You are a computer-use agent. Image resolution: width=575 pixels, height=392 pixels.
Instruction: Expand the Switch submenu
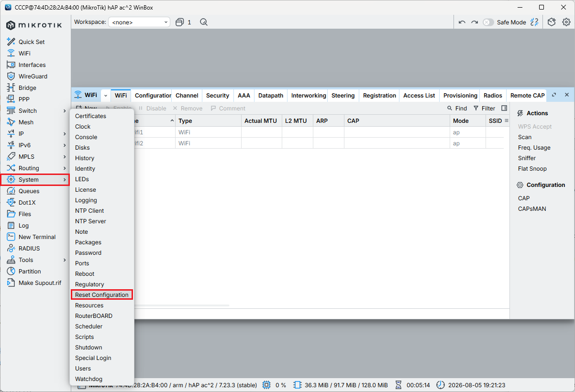click(65, 111)
